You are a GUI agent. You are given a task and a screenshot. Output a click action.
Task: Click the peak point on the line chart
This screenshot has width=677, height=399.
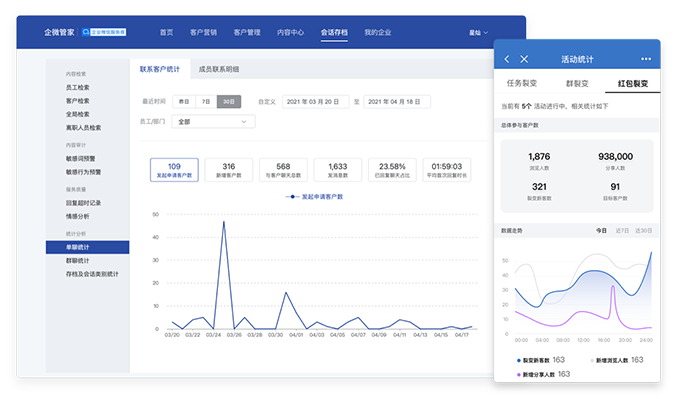(x=224, y=222)
